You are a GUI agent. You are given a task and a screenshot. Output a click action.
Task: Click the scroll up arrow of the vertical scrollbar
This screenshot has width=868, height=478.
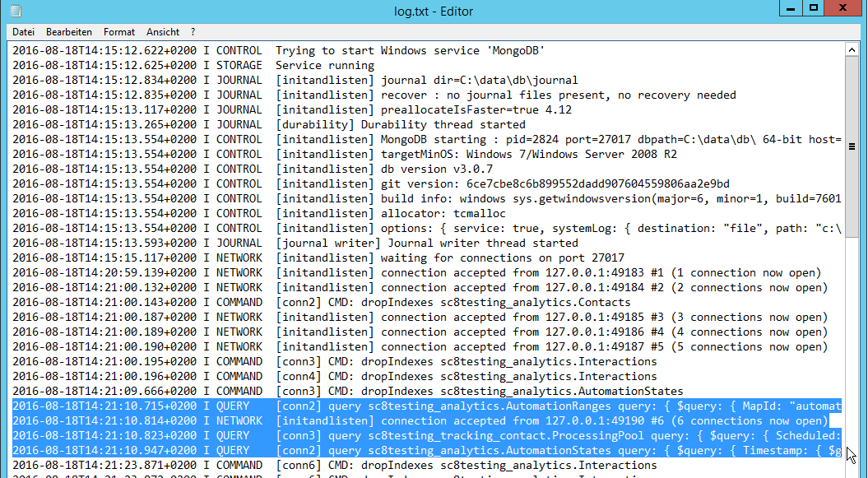click(853, 50)
